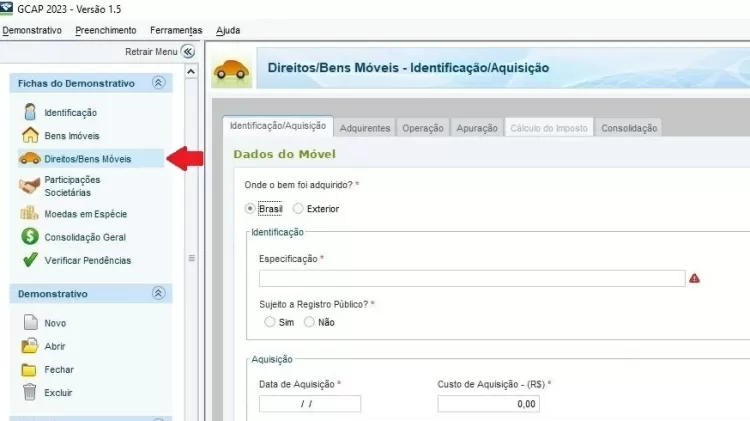750x421 pixels.
Task: Click the Participações Societárias handshake icon
Action: click(x=30, y=186)
